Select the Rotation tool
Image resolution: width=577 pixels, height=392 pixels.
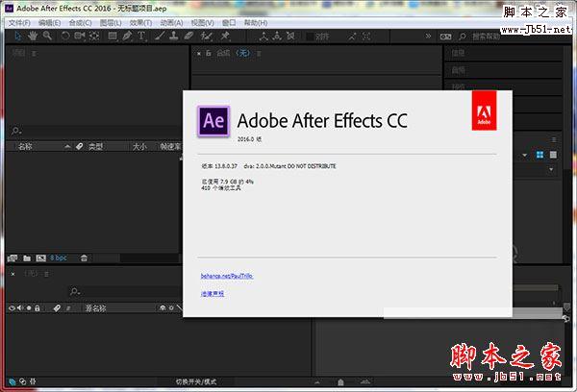(x=65, y=36)
